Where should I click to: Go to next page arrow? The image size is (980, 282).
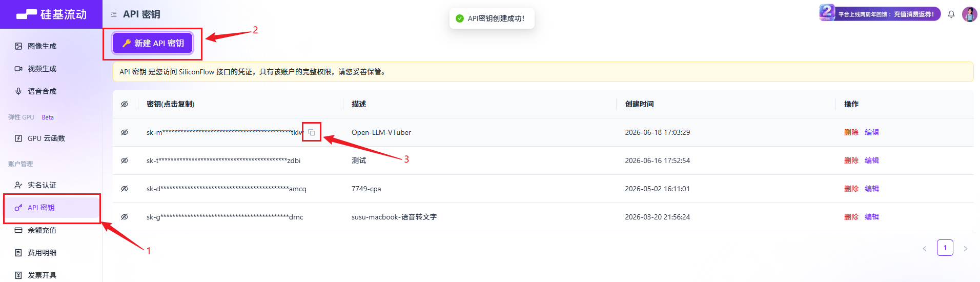[x=966, y=249]
